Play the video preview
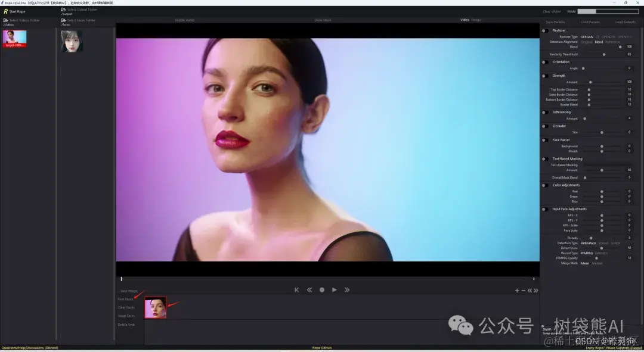 point(335,289)
